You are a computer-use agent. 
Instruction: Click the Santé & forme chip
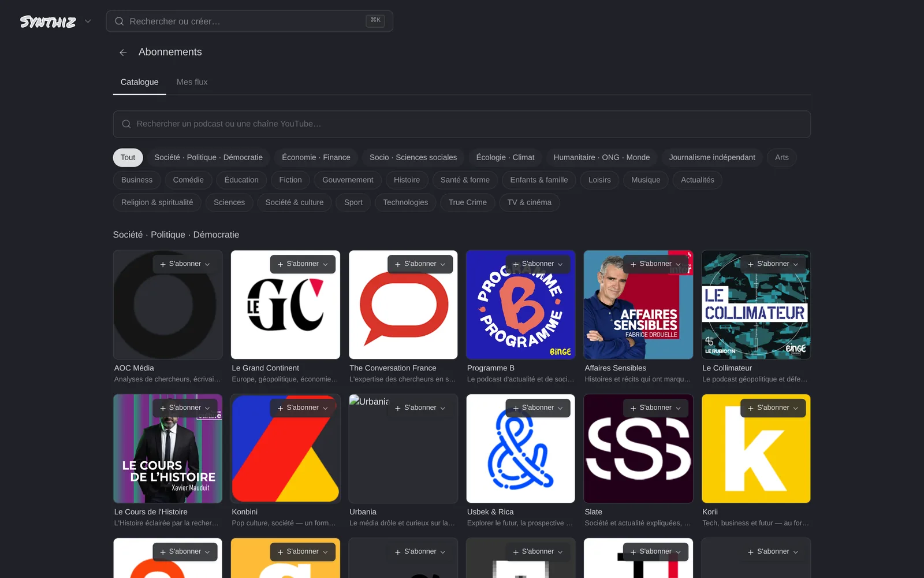pos(465,180)
